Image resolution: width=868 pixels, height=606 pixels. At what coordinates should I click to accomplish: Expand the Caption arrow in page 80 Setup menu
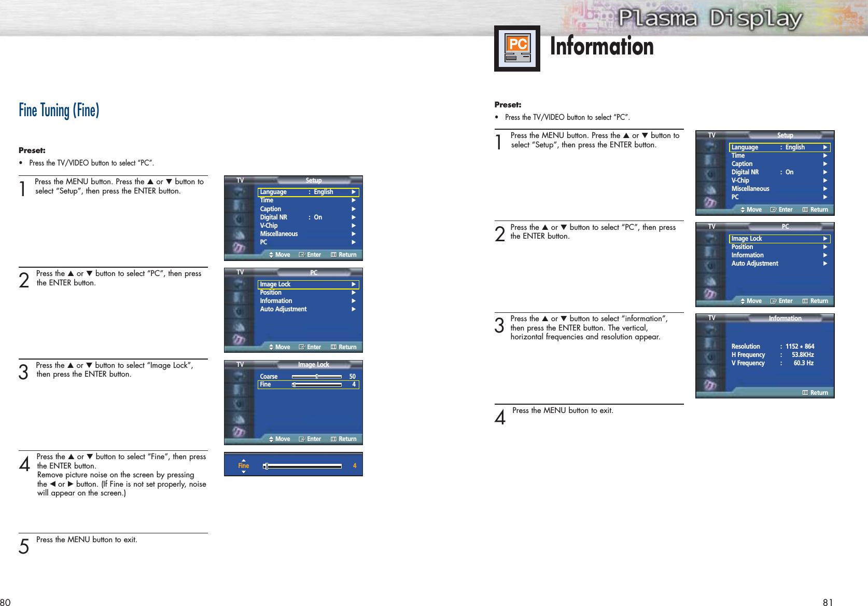pos(354,209)
